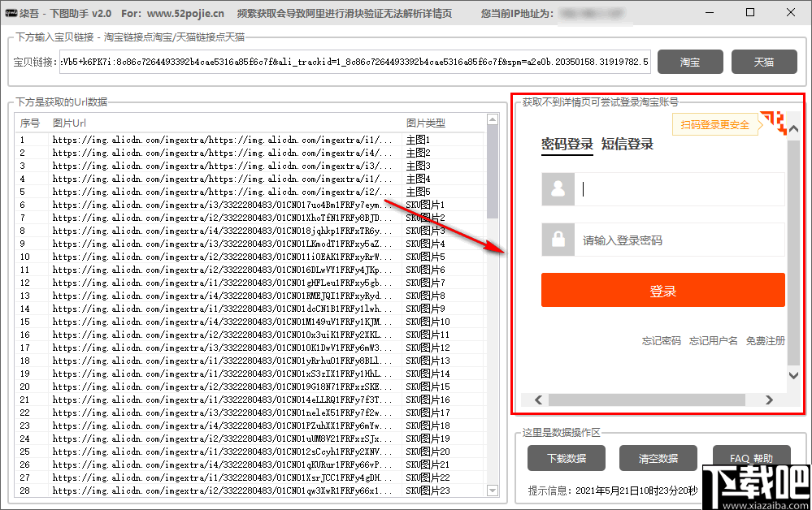The height and width of the screenshot is (510, 812).
Task: Focus the 宝贝链接 input field
Action: pos(354,62)
